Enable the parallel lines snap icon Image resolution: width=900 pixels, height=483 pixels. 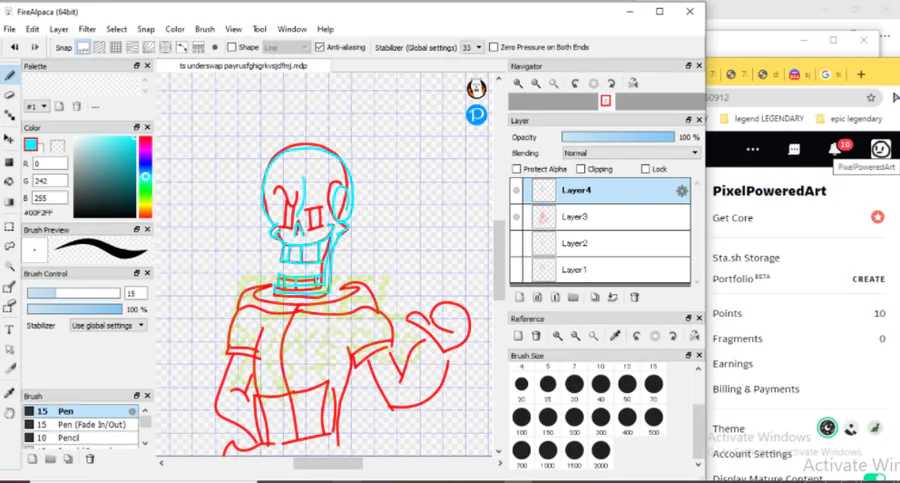[99, 47]
